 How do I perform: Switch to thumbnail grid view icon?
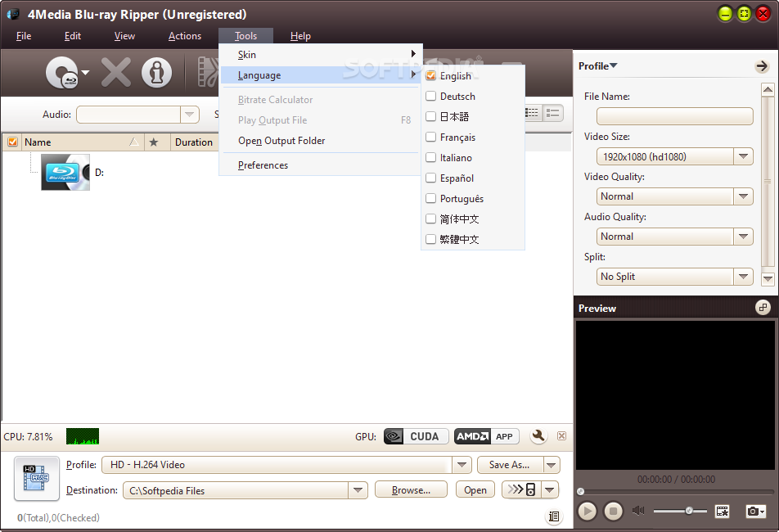click(x=532, y=113)
